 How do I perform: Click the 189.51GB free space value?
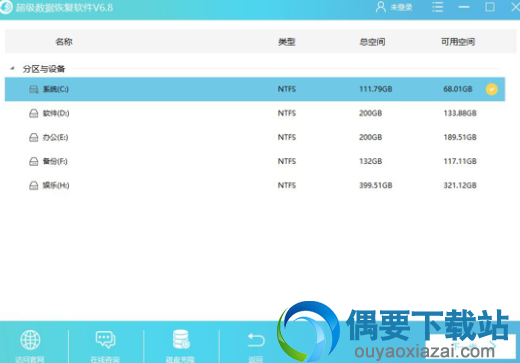point(460,137)
